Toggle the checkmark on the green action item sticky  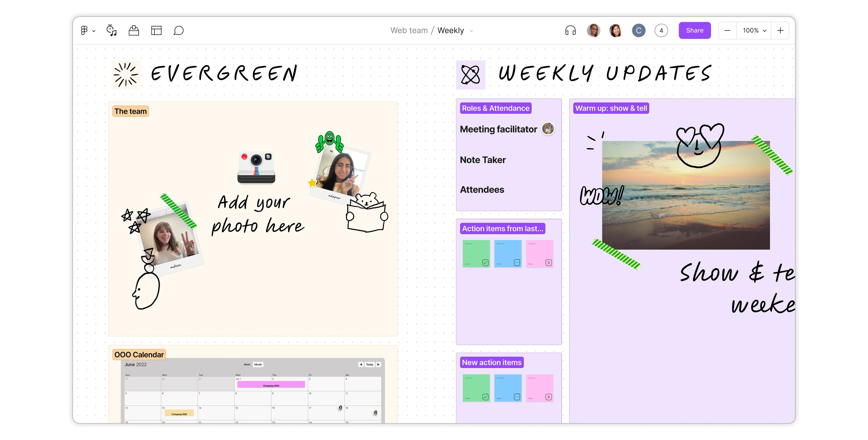pyautogui.click(x=485, y=262)
